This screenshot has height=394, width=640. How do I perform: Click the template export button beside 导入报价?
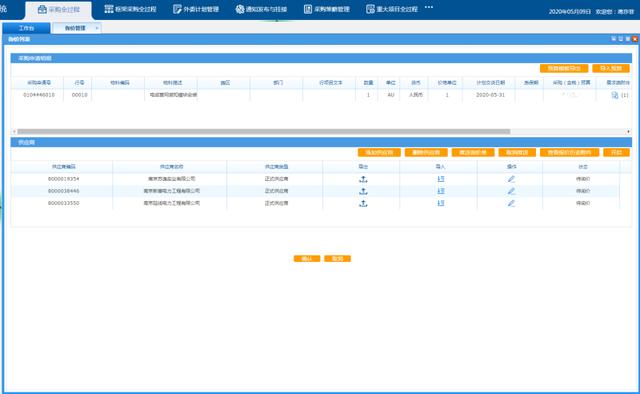(564, 68)
